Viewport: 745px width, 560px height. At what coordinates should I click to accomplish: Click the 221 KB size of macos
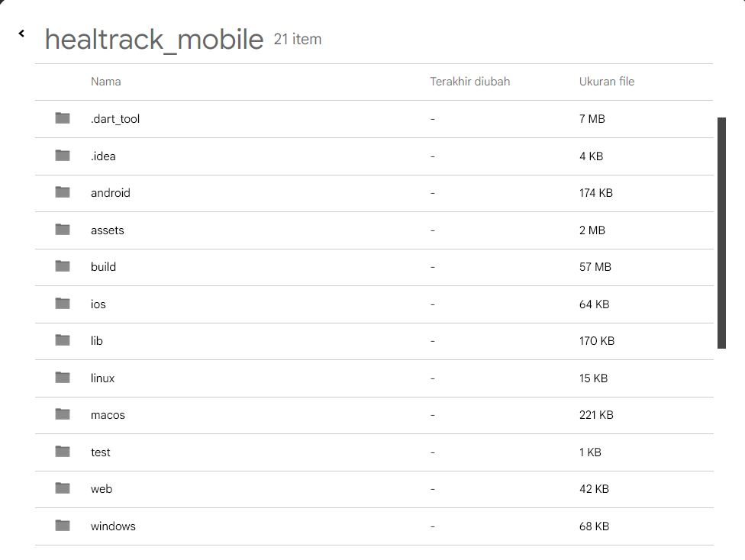[596, 415]
